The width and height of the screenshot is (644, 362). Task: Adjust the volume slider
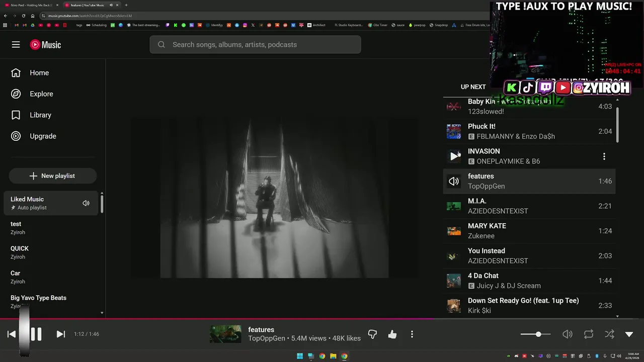(x=535, y=334)
